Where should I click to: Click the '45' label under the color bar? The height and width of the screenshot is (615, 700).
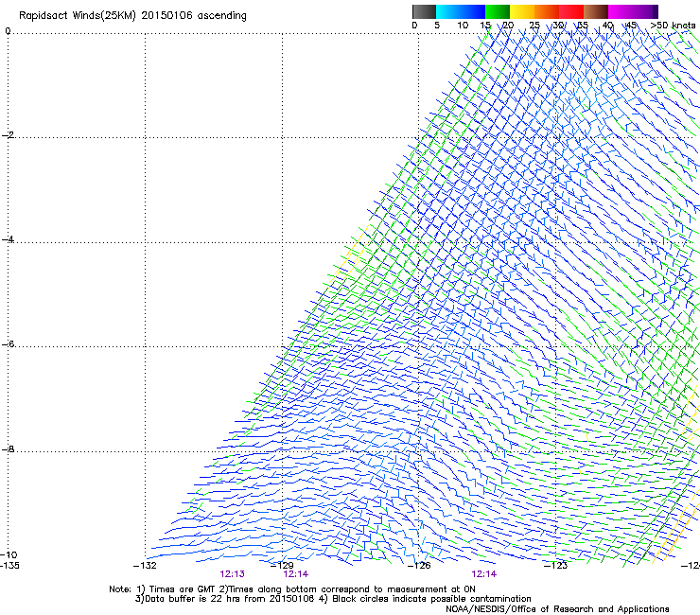click(631, 26)
